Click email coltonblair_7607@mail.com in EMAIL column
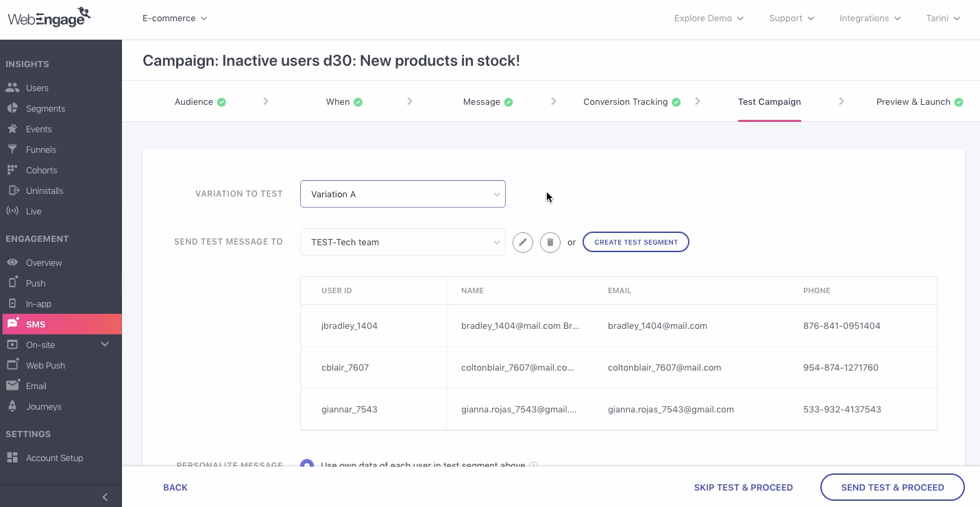The height and width of the screenshot is (507, 980). [x=664, y=367]
